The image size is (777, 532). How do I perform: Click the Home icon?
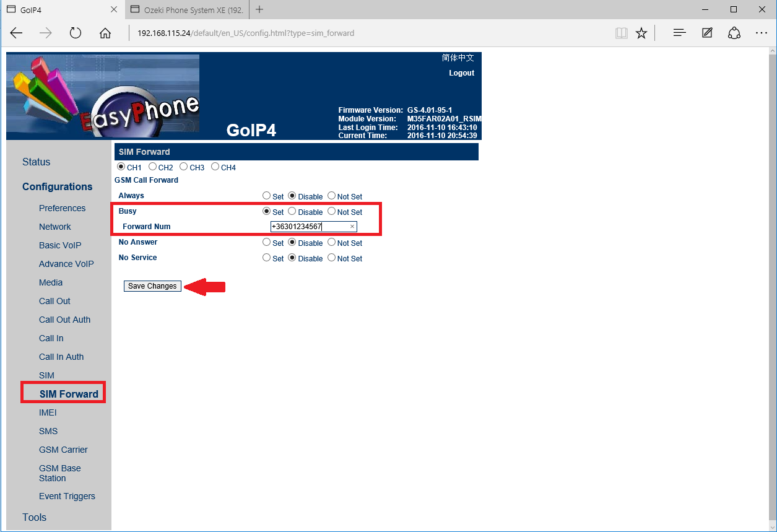(105, 33)
